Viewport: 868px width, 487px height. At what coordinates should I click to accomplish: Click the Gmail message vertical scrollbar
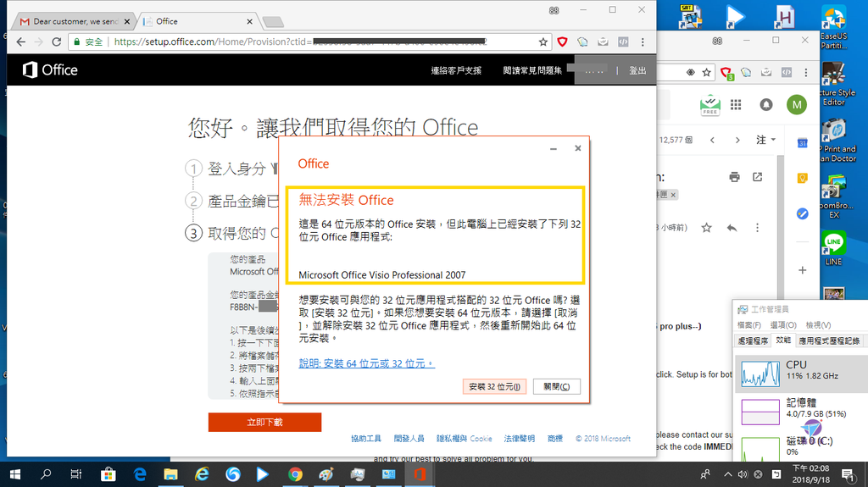(x=781, y=227)
